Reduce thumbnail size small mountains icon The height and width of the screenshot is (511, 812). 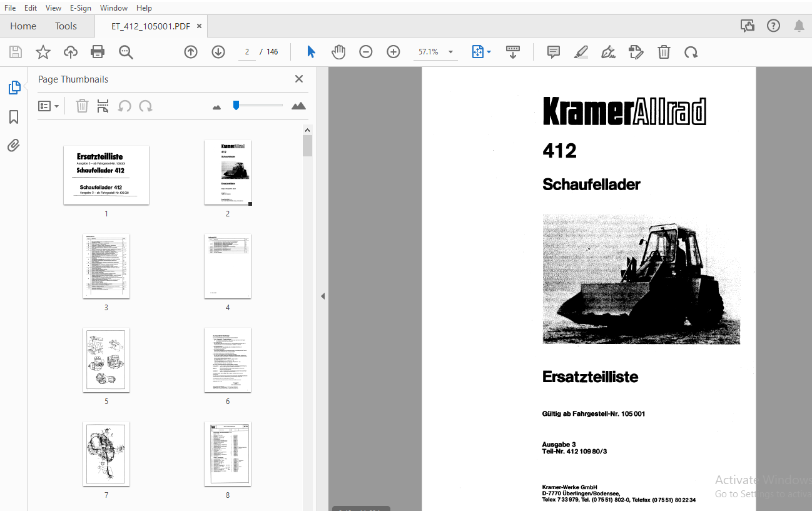point(217,107)
